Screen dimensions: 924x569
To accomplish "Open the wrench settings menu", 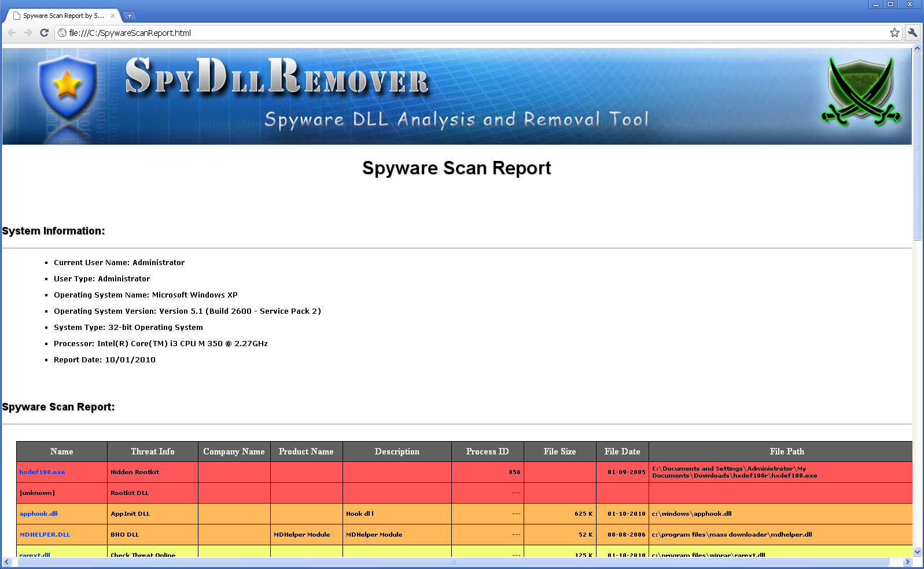I will tap(912, 33).
